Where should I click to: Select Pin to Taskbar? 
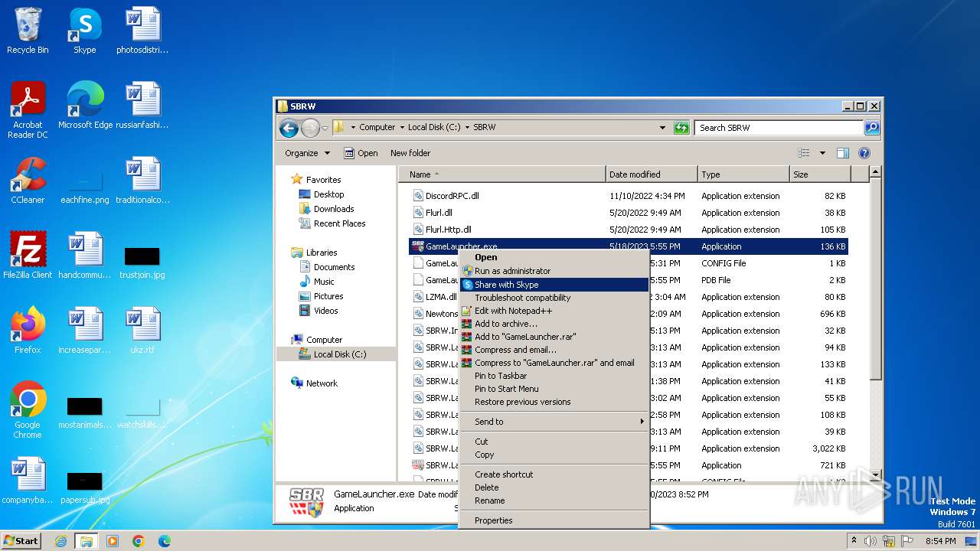click(x=554, y=376)
